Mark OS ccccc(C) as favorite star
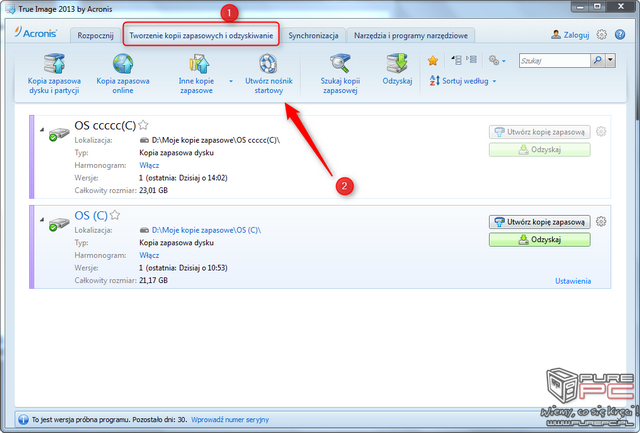Viewport: 640px width, 433px height. pos(143,124)
